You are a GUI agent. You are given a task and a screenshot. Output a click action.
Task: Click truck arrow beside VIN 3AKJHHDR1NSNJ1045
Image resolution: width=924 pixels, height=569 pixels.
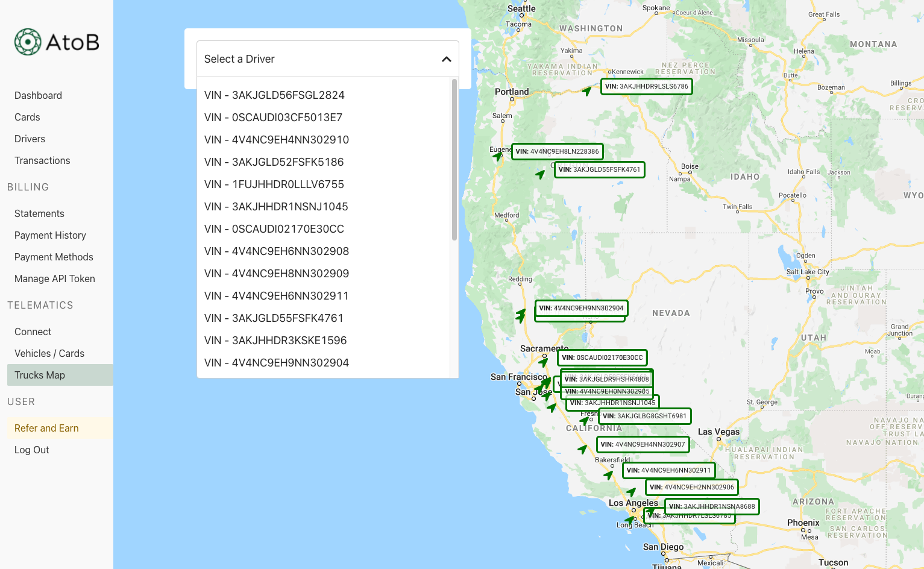[x=552, y=407]
